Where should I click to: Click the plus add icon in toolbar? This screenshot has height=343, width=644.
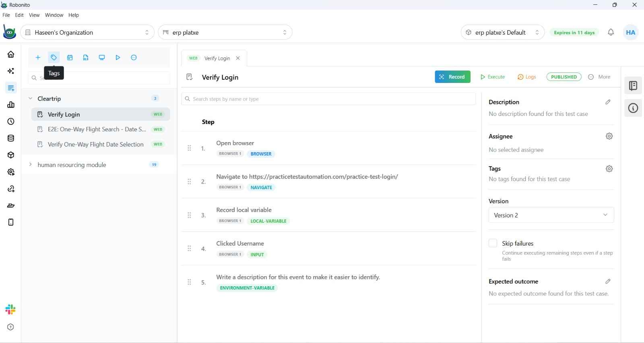38,58
